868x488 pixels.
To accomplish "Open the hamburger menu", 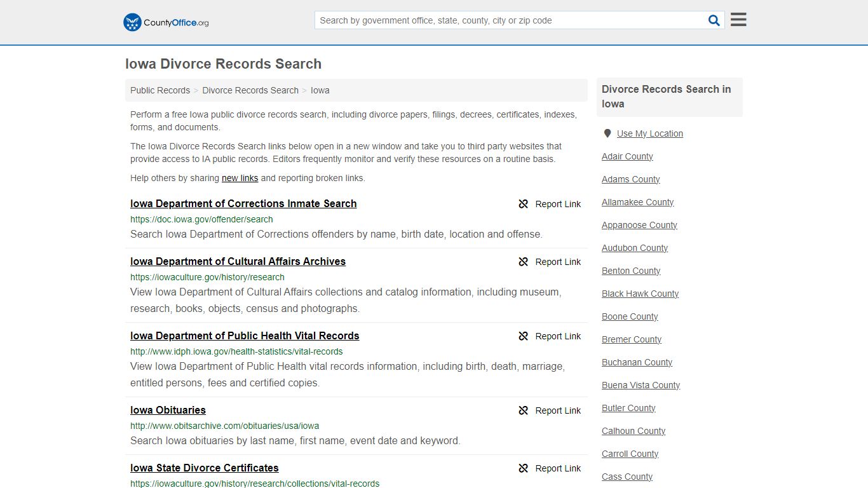I will tap(738, 20).
